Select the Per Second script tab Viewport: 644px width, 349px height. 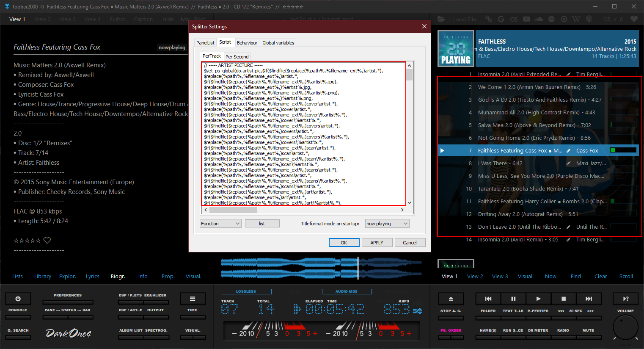[237, 57]
